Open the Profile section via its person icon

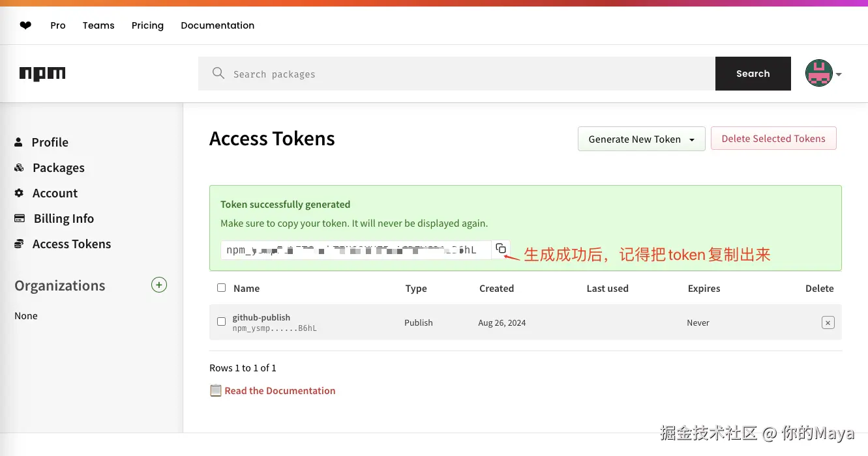click(x=18, y=142)
